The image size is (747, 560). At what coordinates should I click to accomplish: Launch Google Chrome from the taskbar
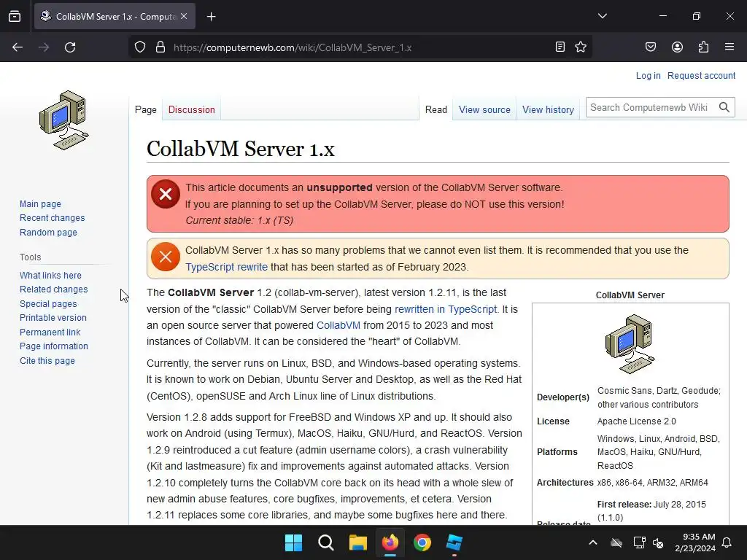(x=422, y=542)
